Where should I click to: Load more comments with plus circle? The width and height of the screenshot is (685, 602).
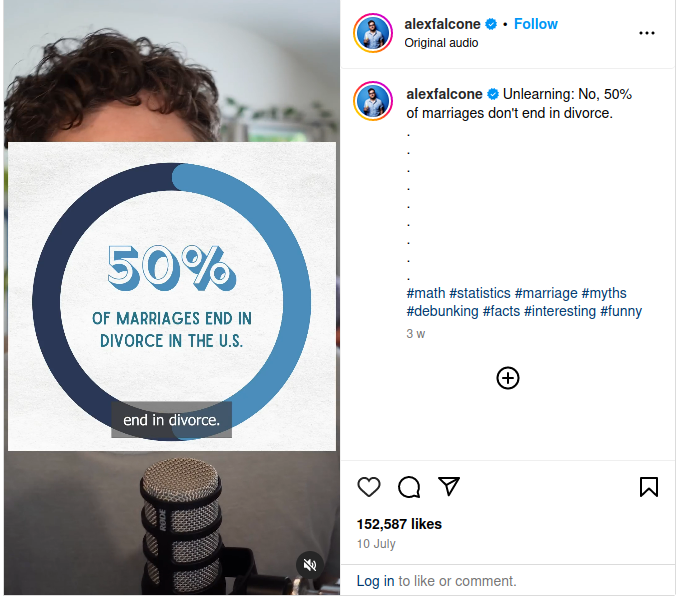coord(508,378)
